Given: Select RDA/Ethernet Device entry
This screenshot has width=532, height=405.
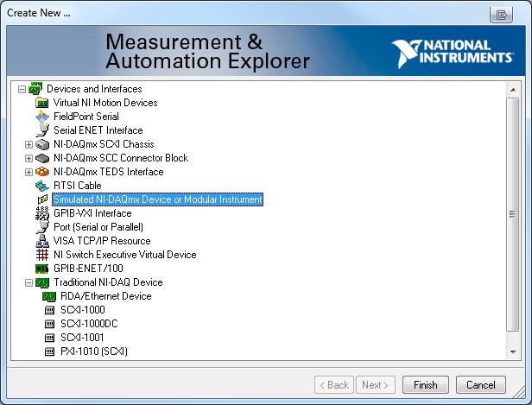Looking at the screenshot, I should click(106, 296).
